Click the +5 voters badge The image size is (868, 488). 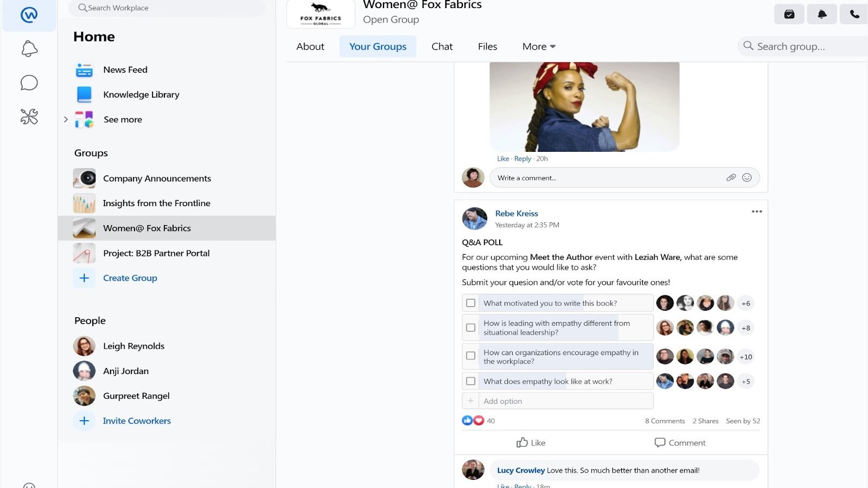point(746,382)
